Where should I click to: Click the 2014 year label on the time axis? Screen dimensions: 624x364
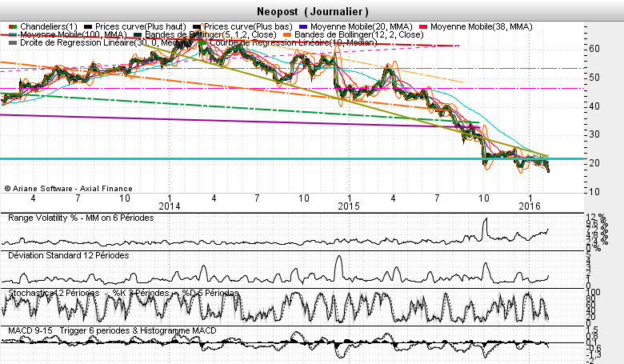170,206
